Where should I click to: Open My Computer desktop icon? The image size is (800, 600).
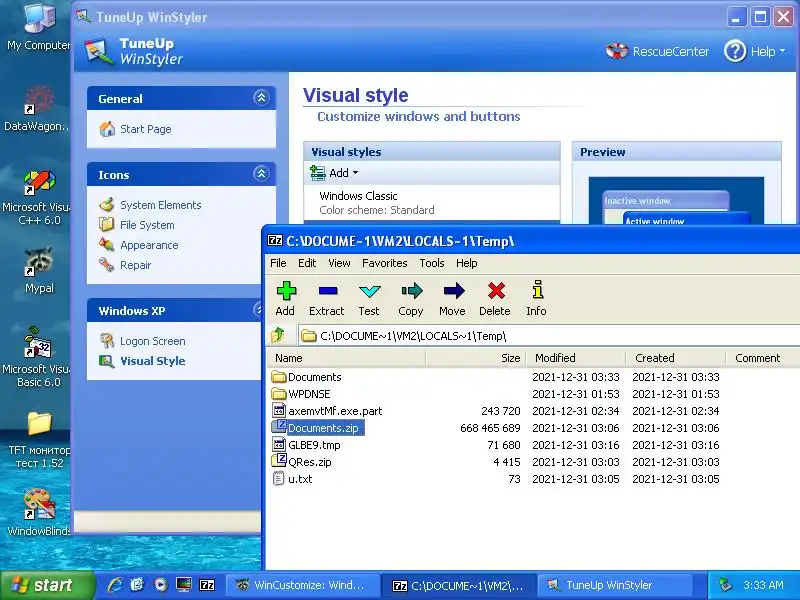click(39, 27)
